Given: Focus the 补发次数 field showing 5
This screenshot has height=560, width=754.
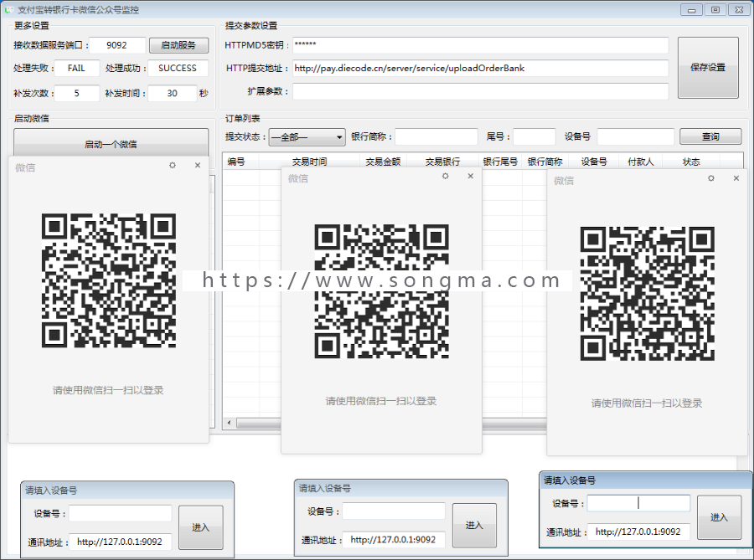Looking at the screenshot, I should 76,93.
